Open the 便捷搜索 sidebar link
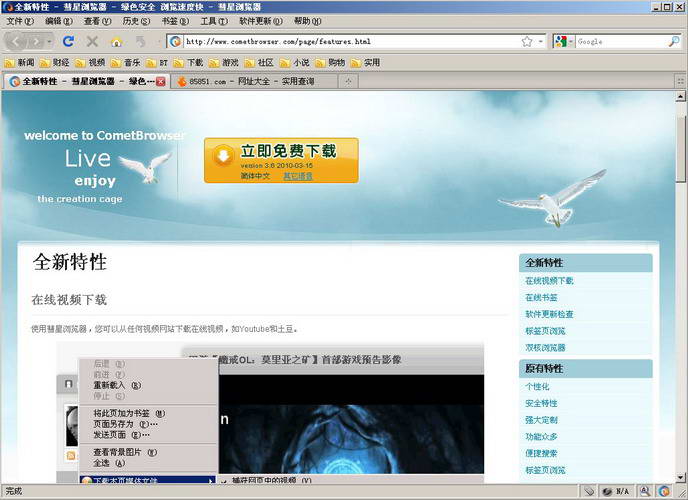 point(541,453)
